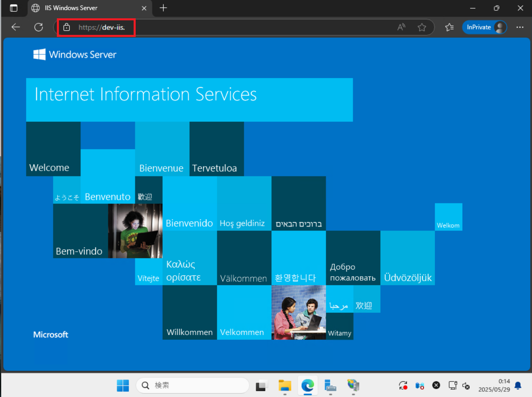Click the Welkom tile
The width and height of the screenshot is (532, 397).
[449, 217]
